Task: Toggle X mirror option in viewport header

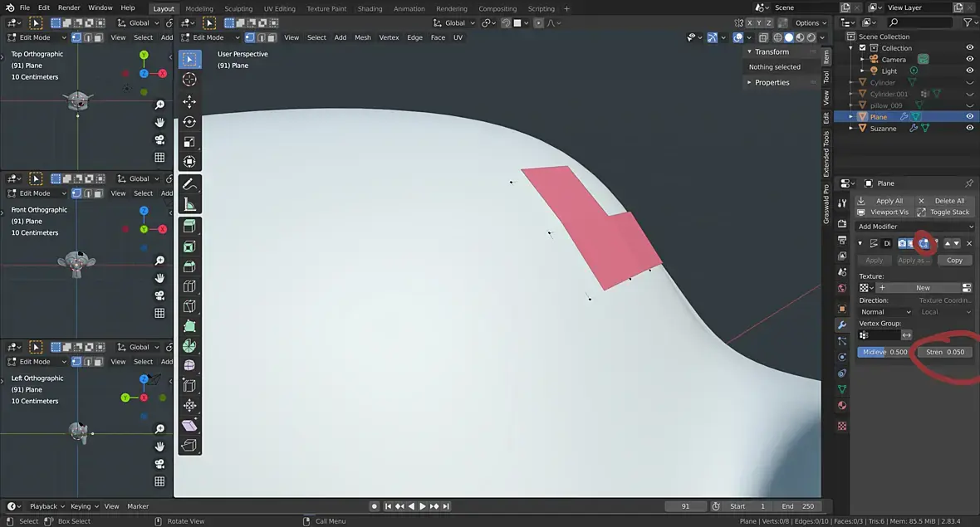Action: [x=749, y=23]
